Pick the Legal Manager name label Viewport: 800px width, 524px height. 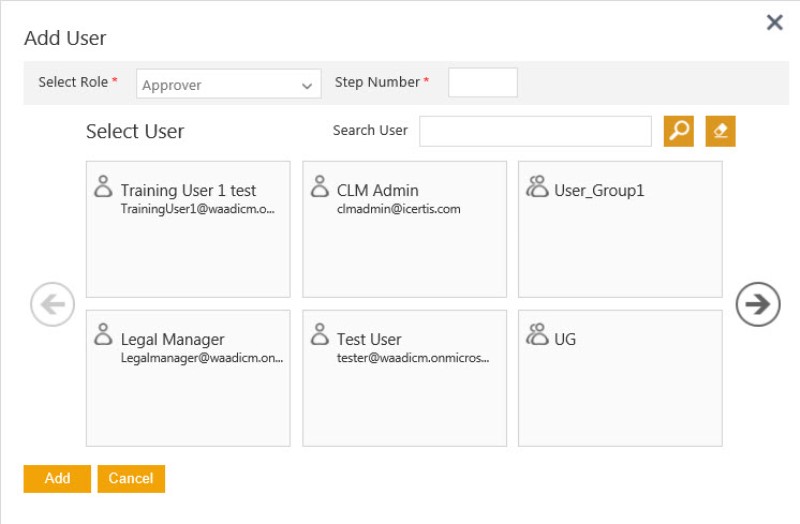point(172,339)
